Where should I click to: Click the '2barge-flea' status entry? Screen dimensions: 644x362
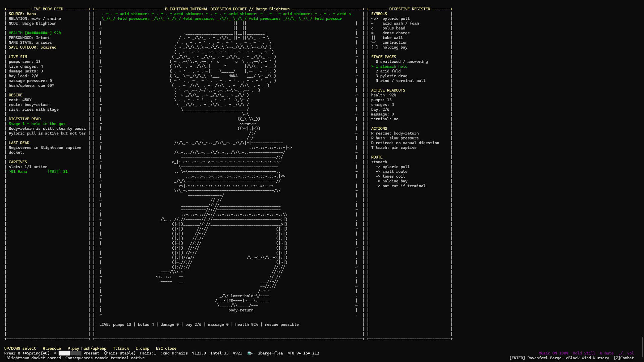coord(270,353)
